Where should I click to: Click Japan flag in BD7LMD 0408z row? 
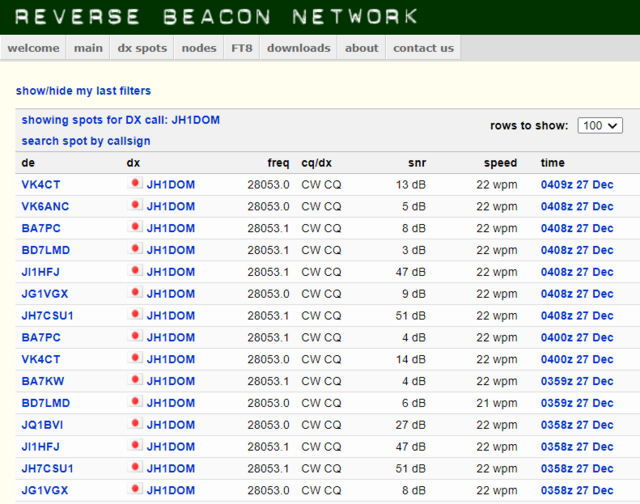(x=134, y=249)
